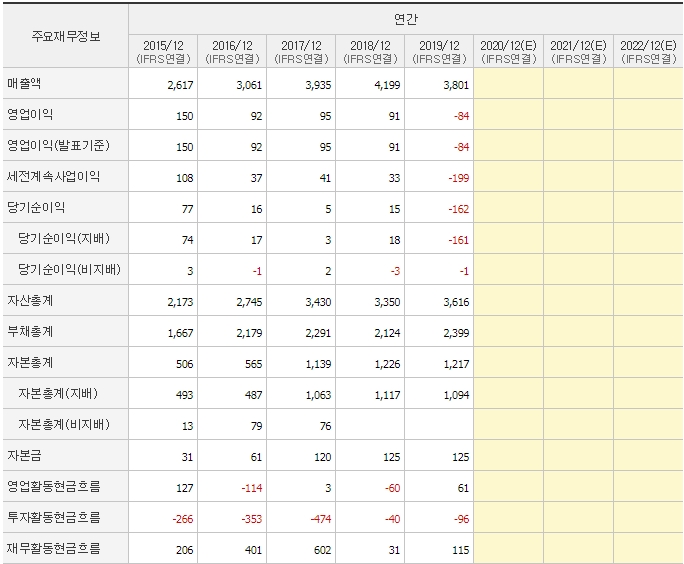Select 자본총계(비지배) value 13
Screen dimensions: 684x564
pyautogui.click(x=188, y=426)
